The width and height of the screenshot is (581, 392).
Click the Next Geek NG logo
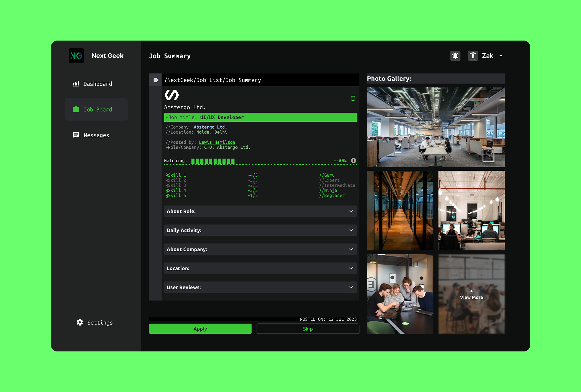(x=76, y=56)
